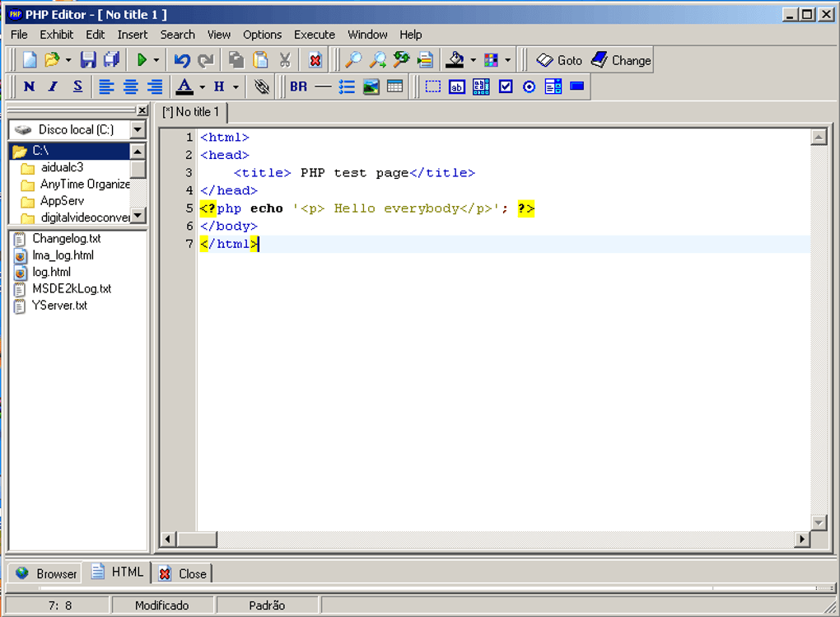Open the dropdown arrow beside the color palette icon
This screenshot has height=617, width=840.
[x=507, y=60]
